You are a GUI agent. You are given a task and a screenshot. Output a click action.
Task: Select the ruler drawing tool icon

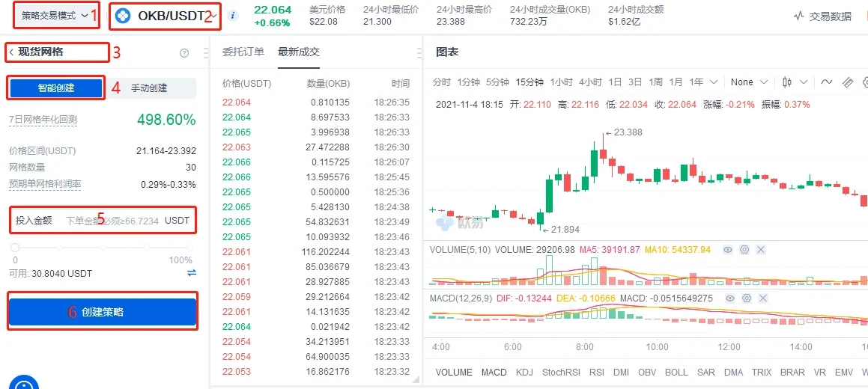pyautogui.click(x=848, y=82)
